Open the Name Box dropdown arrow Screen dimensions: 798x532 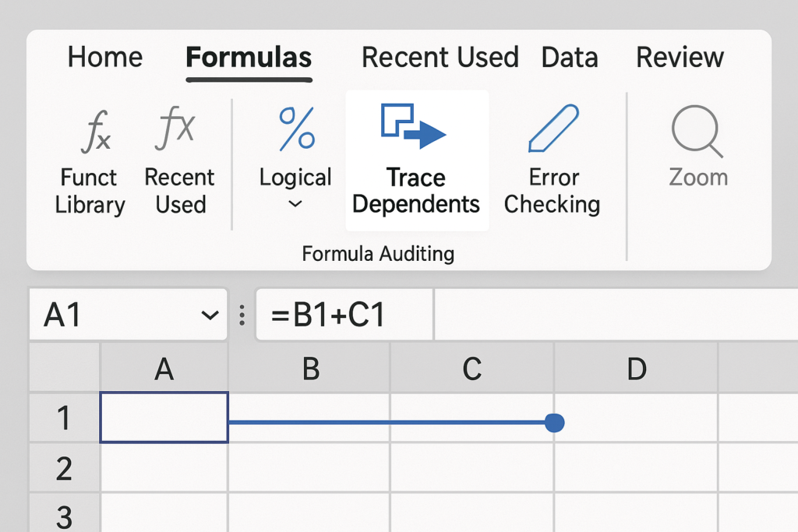click(209, 315)
